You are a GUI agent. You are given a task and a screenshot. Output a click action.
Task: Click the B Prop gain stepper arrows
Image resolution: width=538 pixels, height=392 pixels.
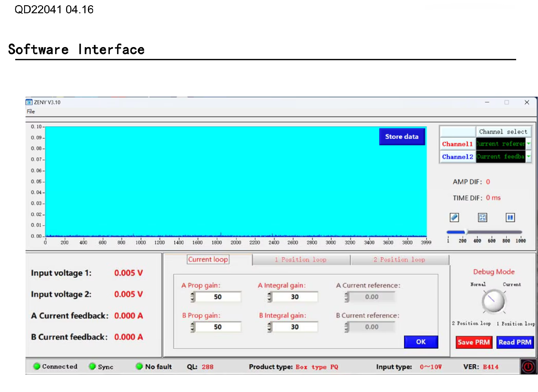coord(193,327)
